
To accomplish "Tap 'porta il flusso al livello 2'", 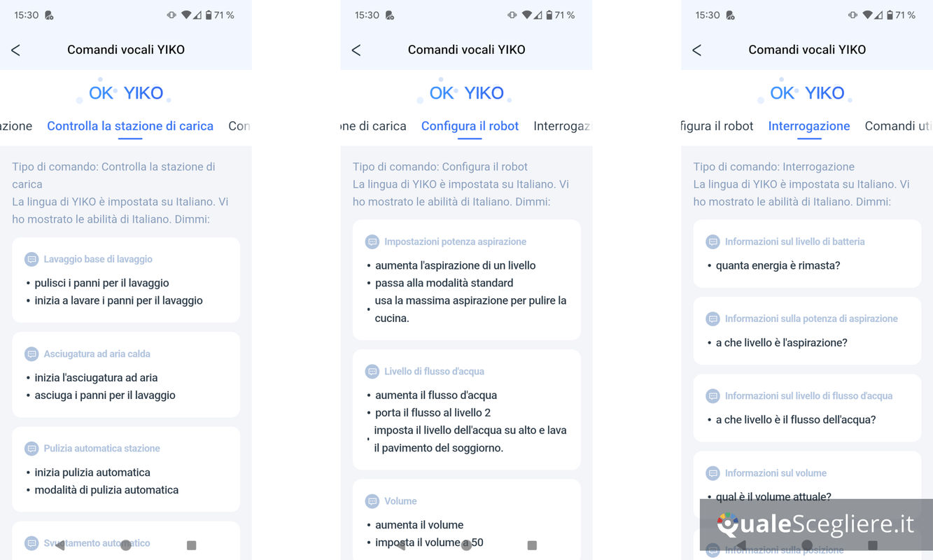I will pyautogui.click(x=433, y=412).
